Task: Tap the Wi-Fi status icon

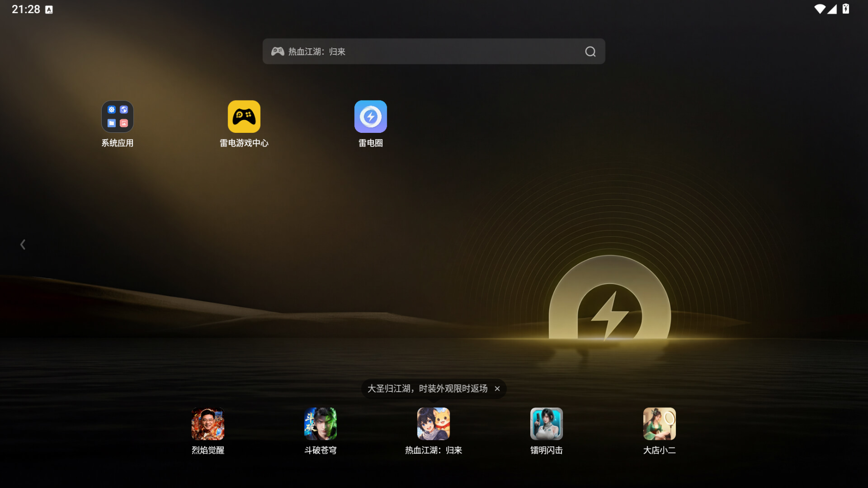Action: tap(820, 9)
